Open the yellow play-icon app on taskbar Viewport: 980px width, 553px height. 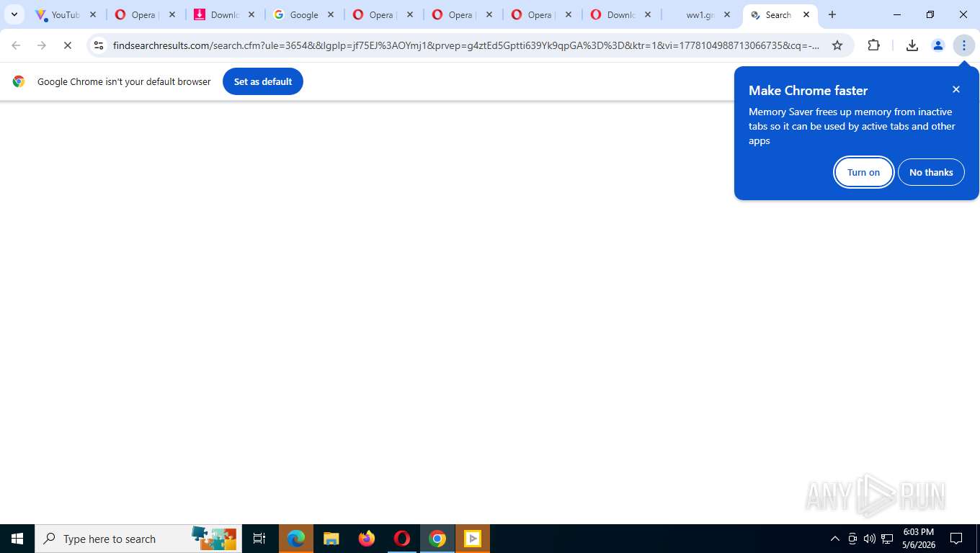[473, 539]
